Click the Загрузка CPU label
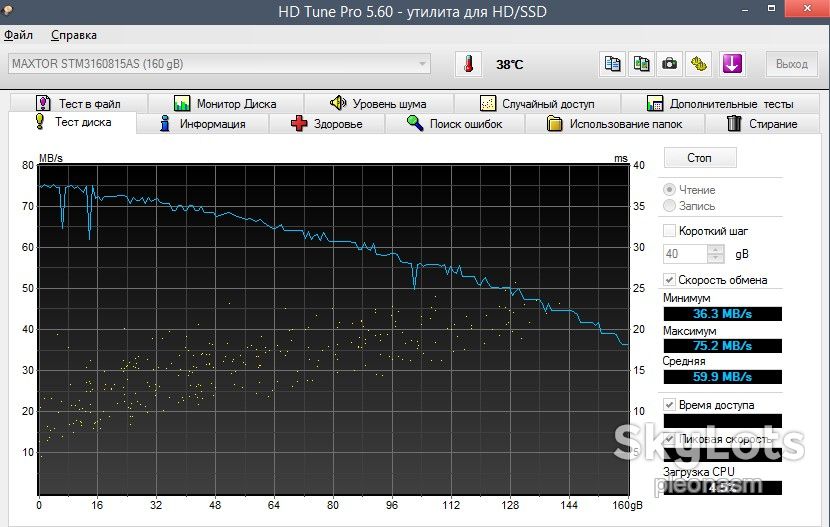Image resolution: width=830 pixels, height=527 pixels. point(699,471)
